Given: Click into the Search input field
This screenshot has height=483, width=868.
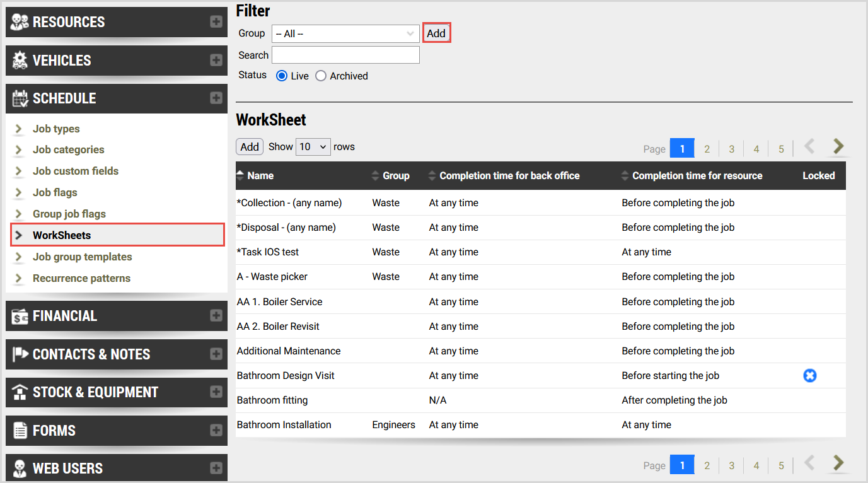Looking at the screenshot, I should coord(345,55).
